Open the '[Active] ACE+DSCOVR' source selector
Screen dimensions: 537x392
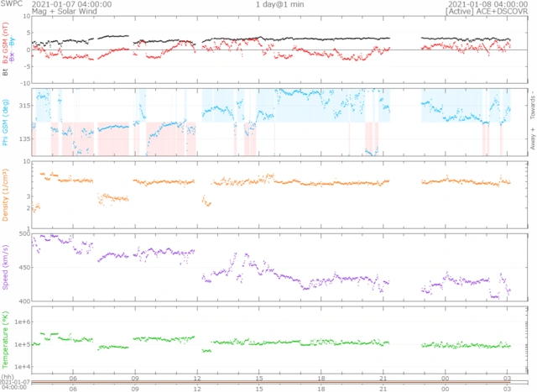[x=487, y=11]
